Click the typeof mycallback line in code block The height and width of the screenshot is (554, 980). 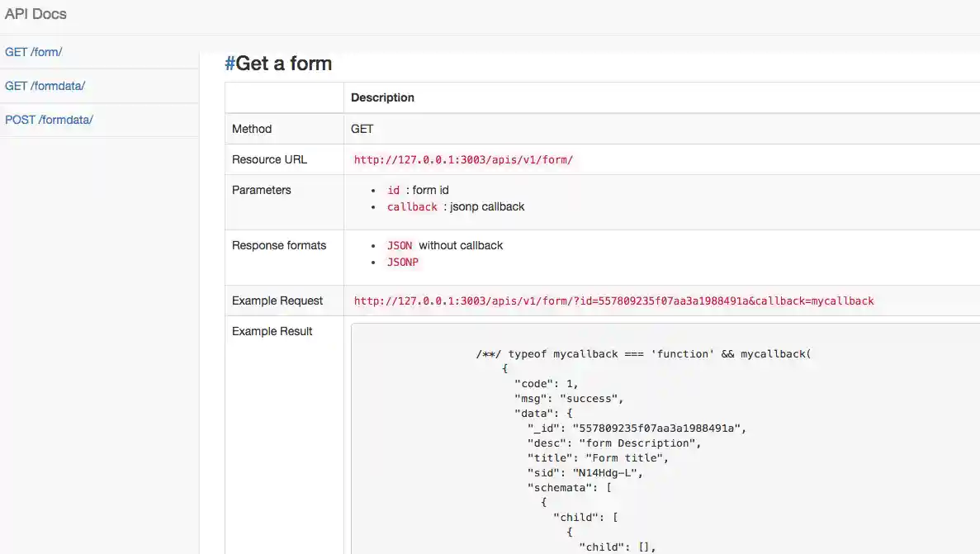(x=644, y=354)
